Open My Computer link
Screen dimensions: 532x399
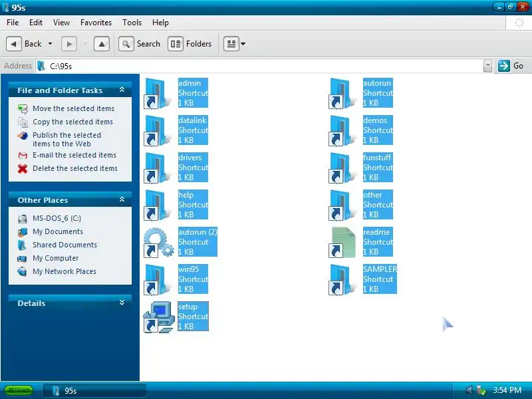(x=56, y=258)
